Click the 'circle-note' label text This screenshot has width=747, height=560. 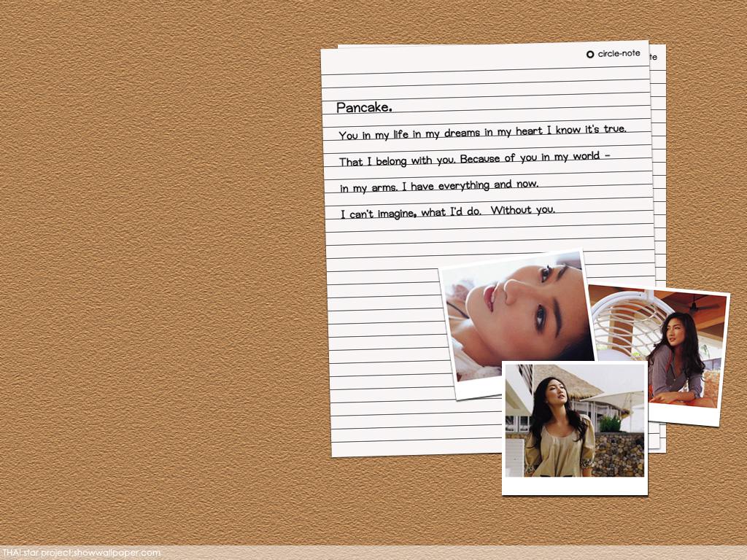(619, 53)
